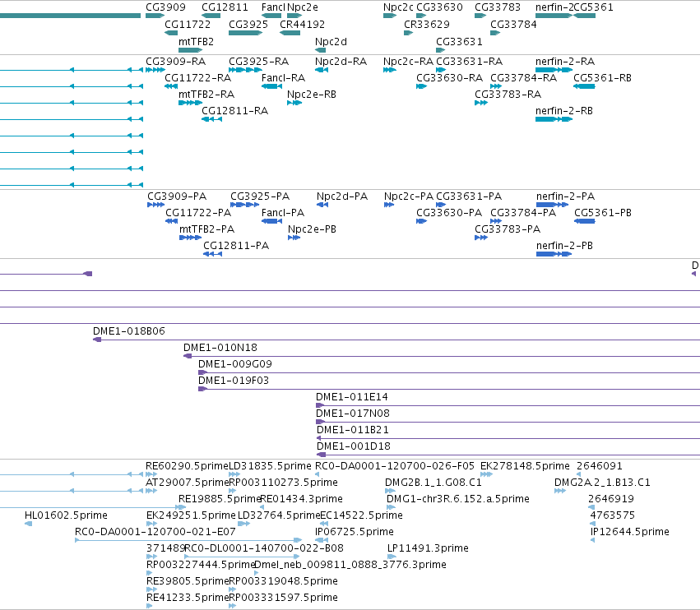Image resolution: width=700 pixels, height=610 pixels.
Task: Click the LP11491.3prime EST label
Action: pos(428,548)
